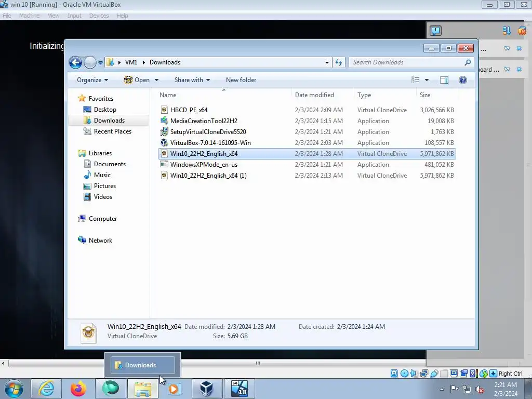Viewport: 532px width, 399px height.
Task: Click the Refresh button beside the address bar
Action: coord(339,62)
